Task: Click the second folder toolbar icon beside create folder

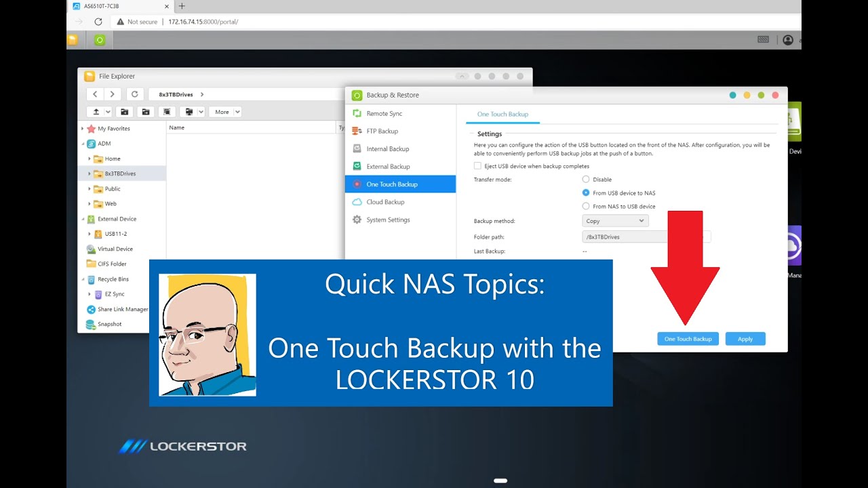Action: point(145,112)
